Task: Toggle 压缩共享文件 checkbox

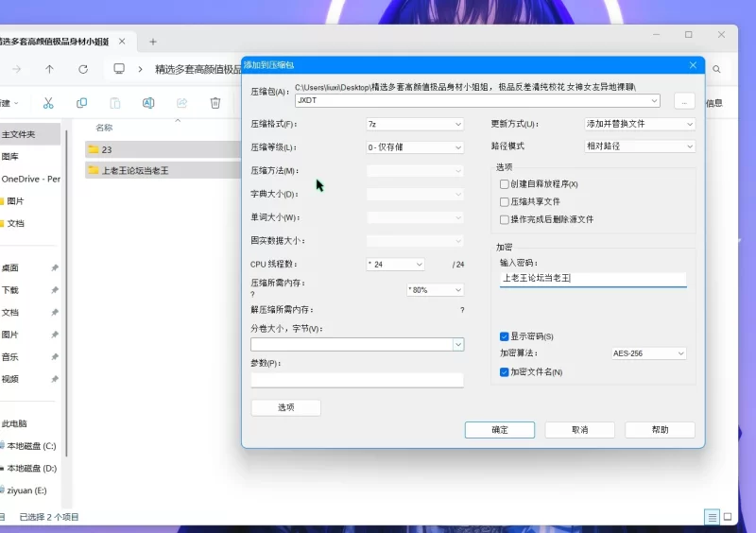Action: coord(505,201)
